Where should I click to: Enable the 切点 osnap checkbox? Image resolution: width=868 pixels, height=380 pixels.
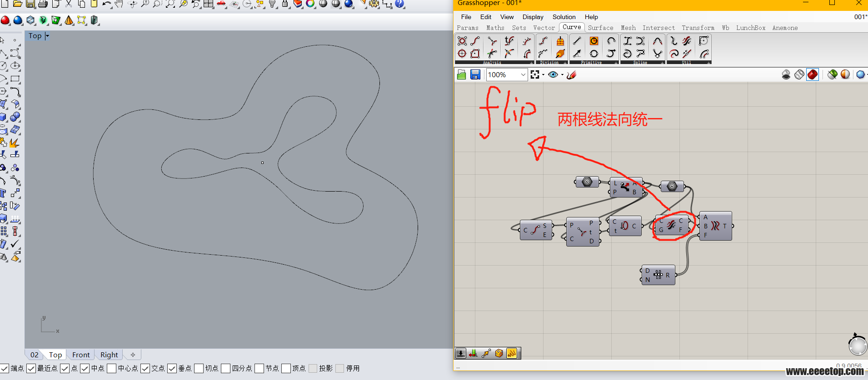pos(199,368)
